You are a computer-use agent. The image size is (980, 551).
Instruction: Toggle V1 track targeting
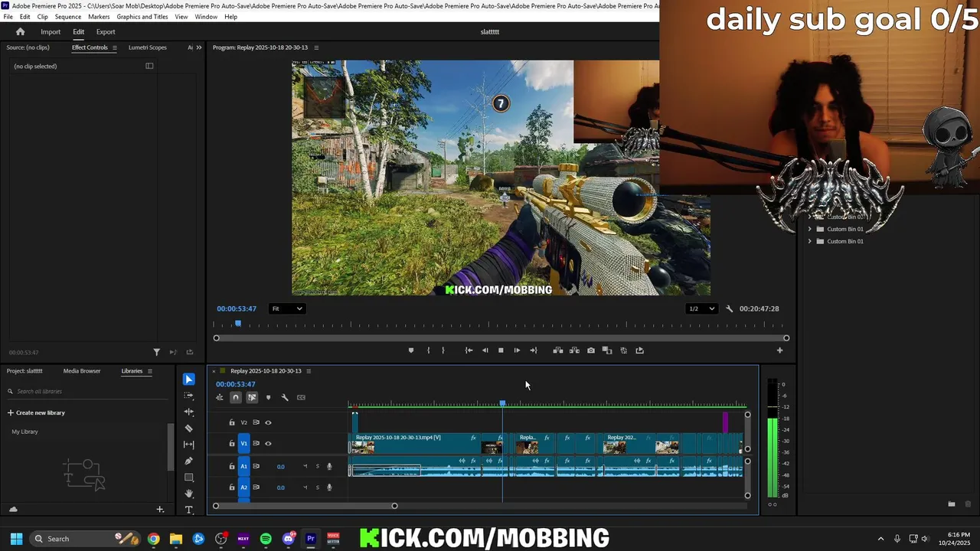(x=244, y=443)
